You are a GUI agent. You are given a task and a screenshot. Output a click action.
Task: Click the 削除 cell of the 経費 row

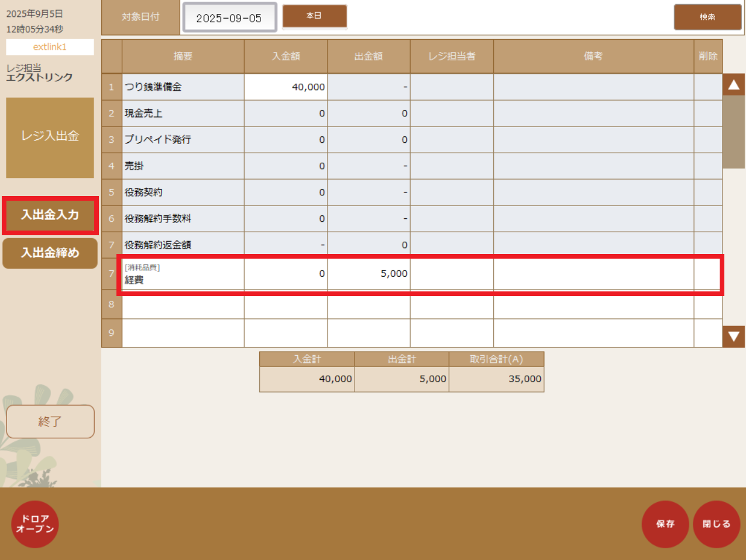pyautogui.click(x=707, y=274)
